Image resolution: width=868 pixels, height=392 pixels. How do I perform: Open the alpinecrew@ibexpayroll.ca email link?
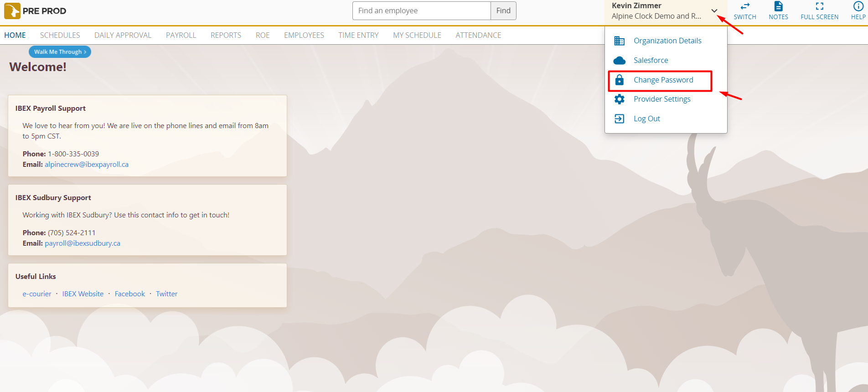click(x=87, y=165)
